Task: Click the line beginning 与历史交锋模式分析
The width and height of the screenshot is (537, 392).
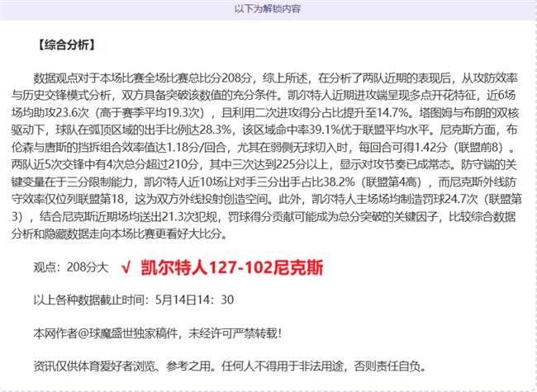Action: click(264, 96)
